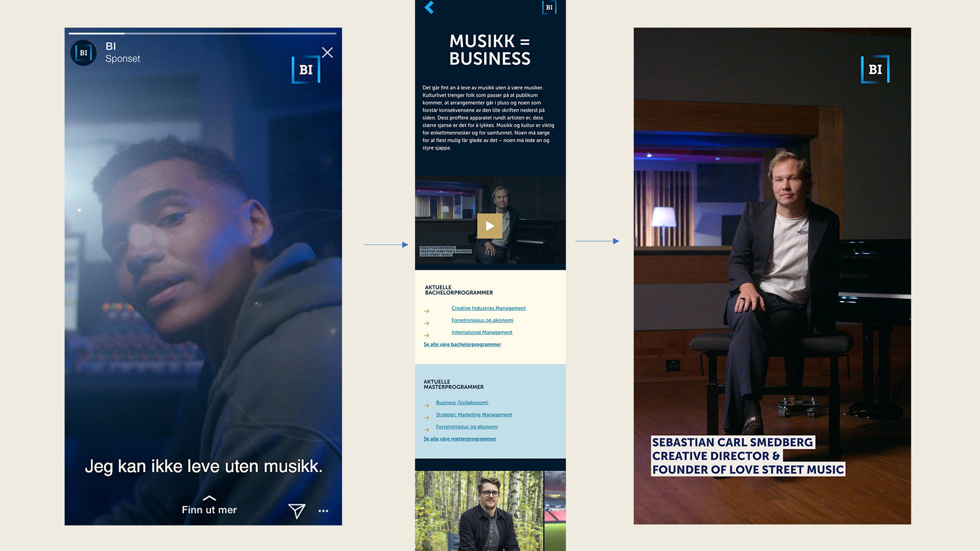Click Se alle våre masterprogrammer
The image size is (980, 551).
click(460, 439)
